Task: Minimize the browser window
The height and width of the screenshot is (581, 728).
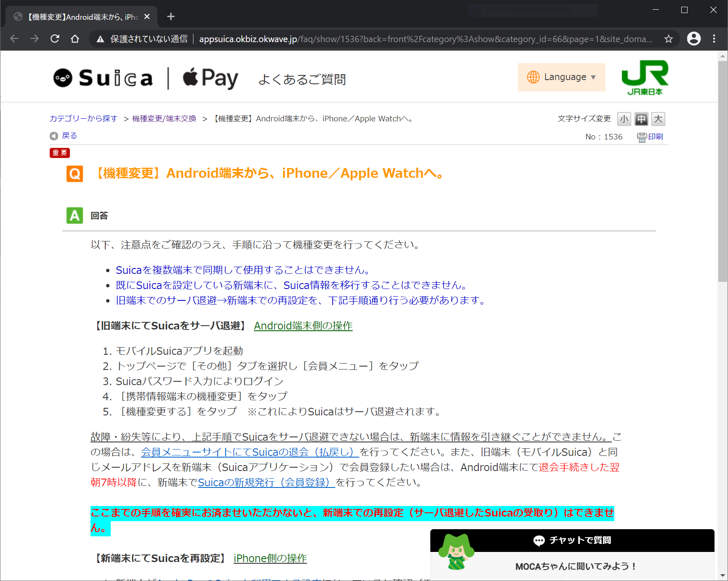Action: point(656,10)
